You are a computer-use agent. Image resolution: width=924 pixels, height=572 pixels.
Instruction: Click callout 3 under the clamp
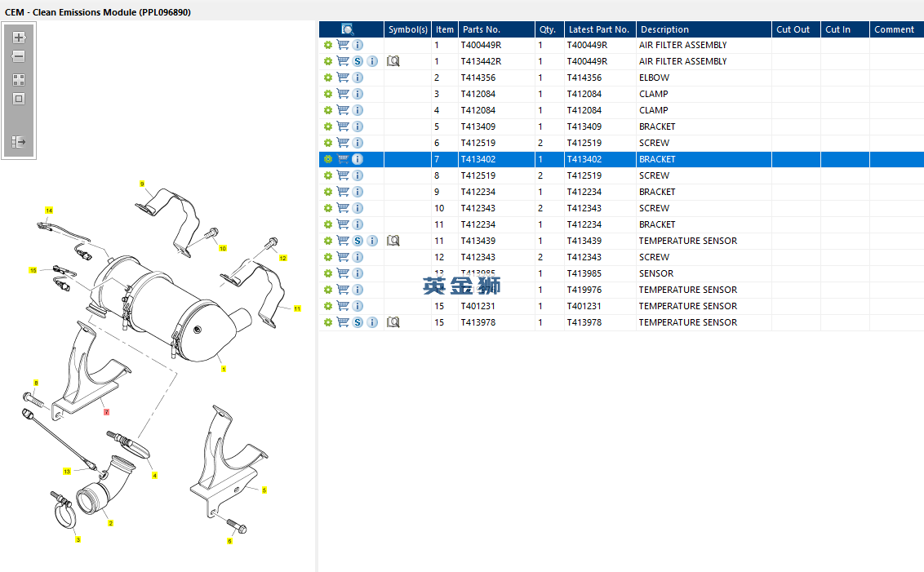pos(78,539)
